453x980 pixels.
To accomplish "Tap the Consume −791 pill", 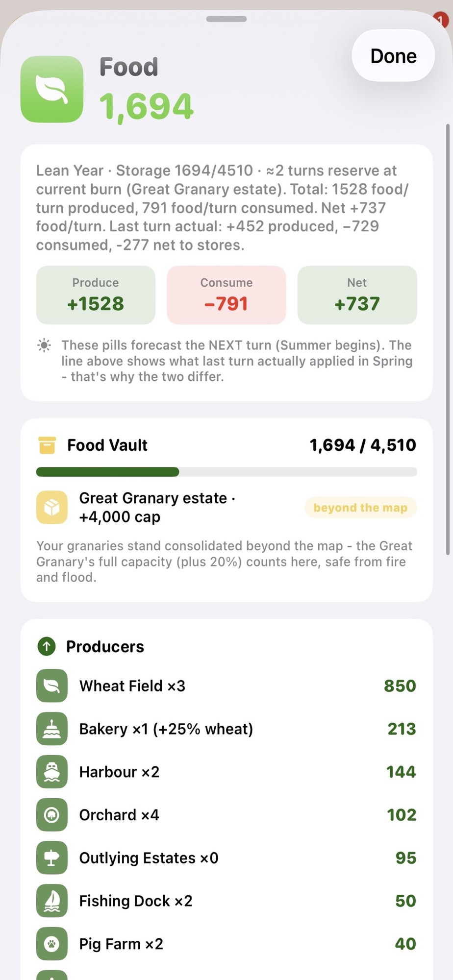I will pyautogui.click(x=226, y=295).
